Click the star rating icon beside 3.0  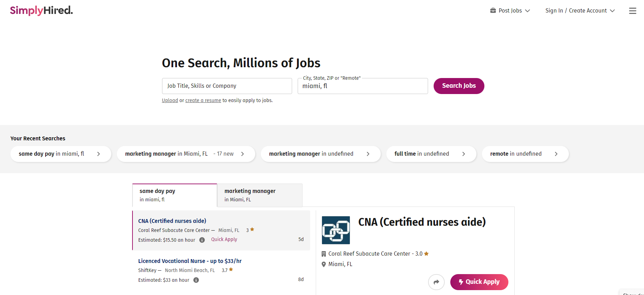coord(426,254)
